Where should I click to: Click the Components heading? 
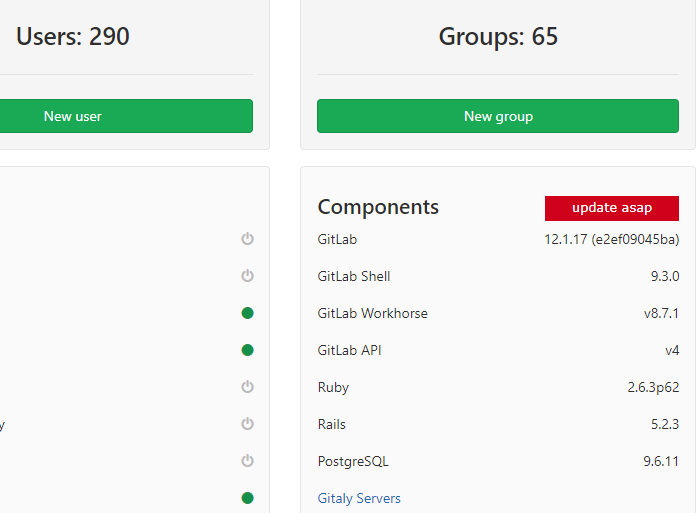point(378,207)
